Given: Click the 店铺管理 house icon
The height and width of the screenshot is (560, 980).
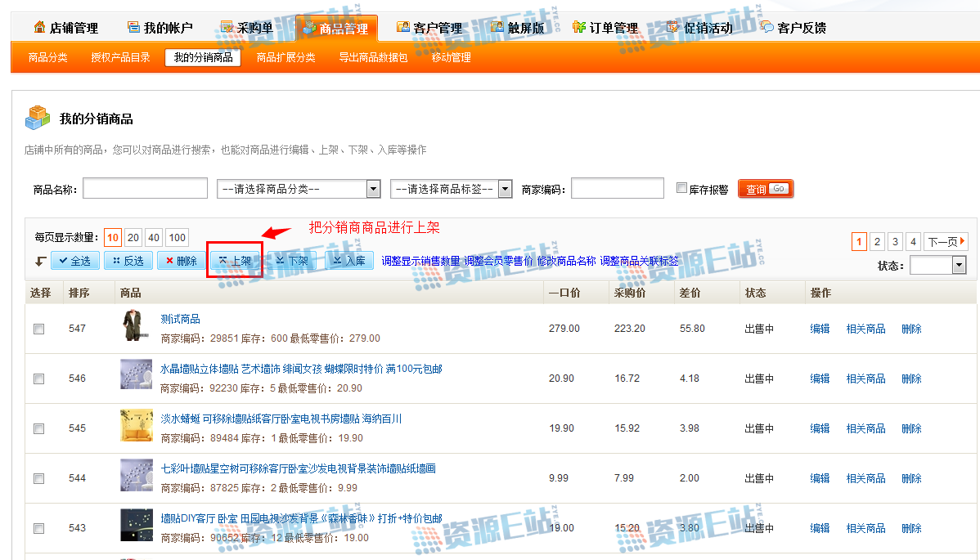Looking at the screenshot, I should pyautogui.click(x=39, y=27).
